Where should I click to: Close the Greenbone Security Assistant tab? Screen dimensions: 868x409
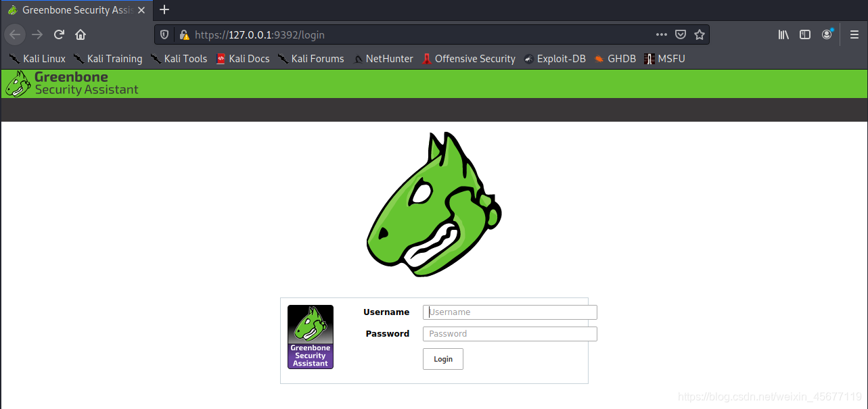pos(141,10)
